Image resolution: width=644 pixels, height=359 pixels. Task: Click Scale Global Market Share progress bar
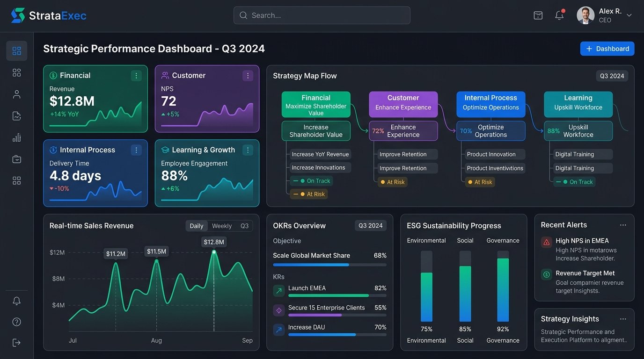coord(330,265)
